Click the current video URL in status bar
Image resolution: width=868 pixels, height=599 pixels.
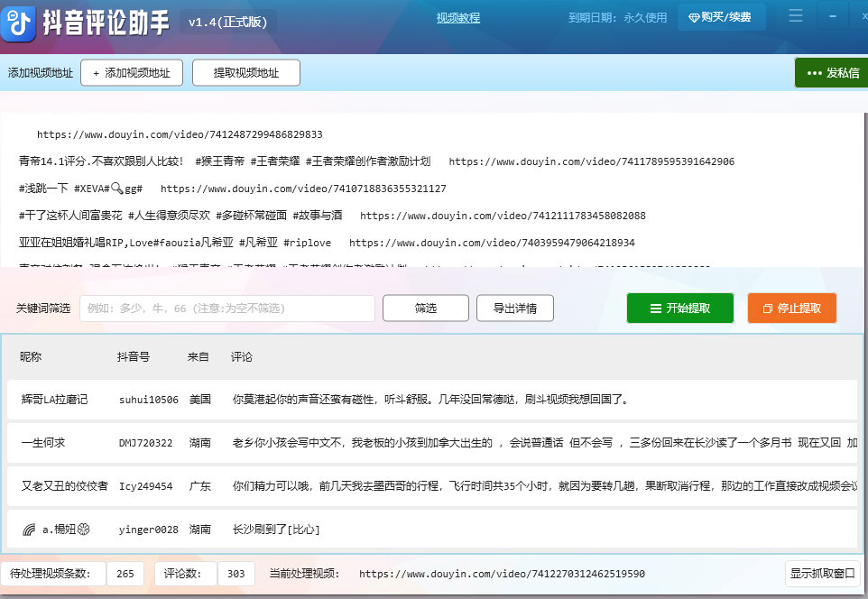(x=502, y=574)
